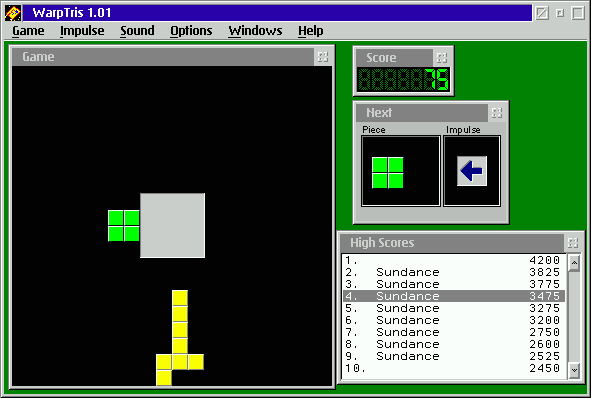Click the WarpTris app icon in title bar
Viewport: 591px width, 398px height.
click(x=13, y=13)
